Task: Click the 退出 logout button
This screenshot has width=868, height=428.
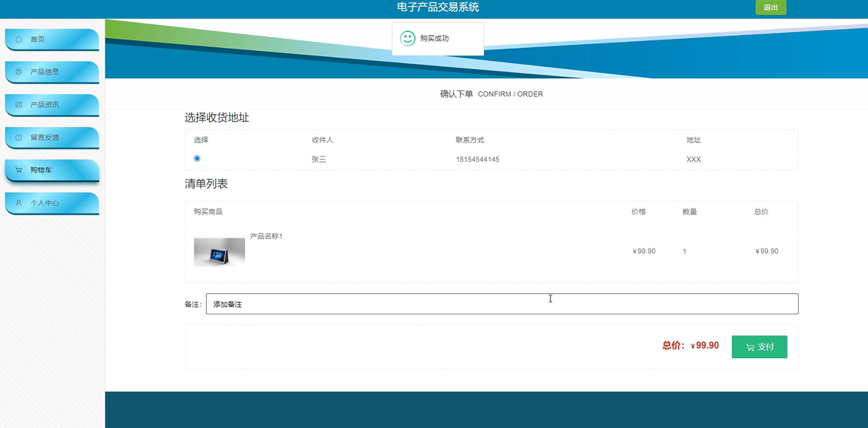Action: pyautogui.click(x=771, y=7)
